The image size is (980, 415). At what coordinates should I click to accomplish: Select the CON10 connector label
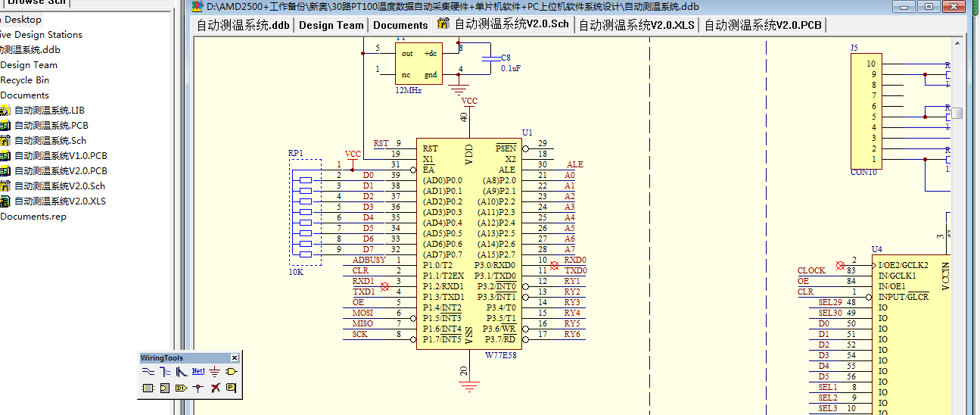tap(863, 172)
